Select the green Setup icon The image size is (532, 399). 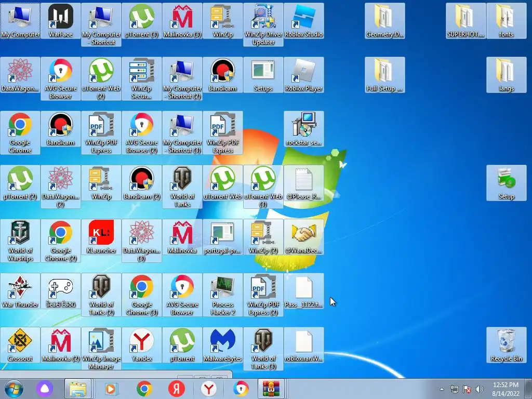pos(506,182)
